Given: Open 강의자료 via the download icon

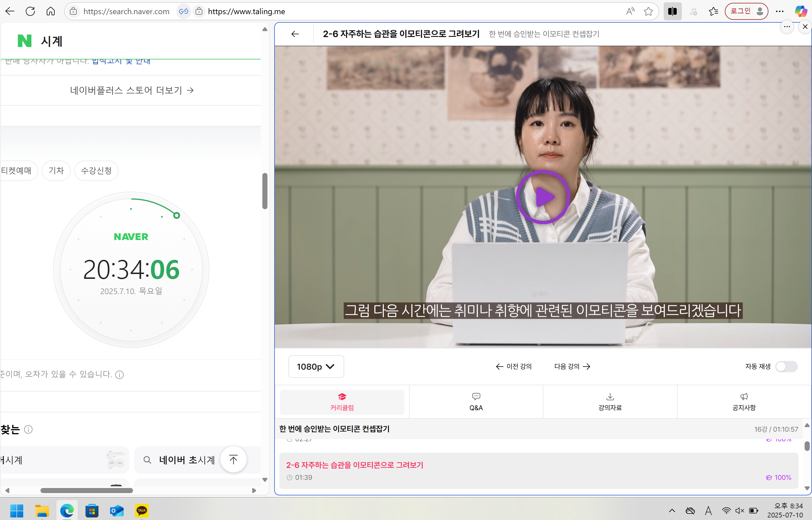Looking at the screenshot, I should tap(610, 401).
